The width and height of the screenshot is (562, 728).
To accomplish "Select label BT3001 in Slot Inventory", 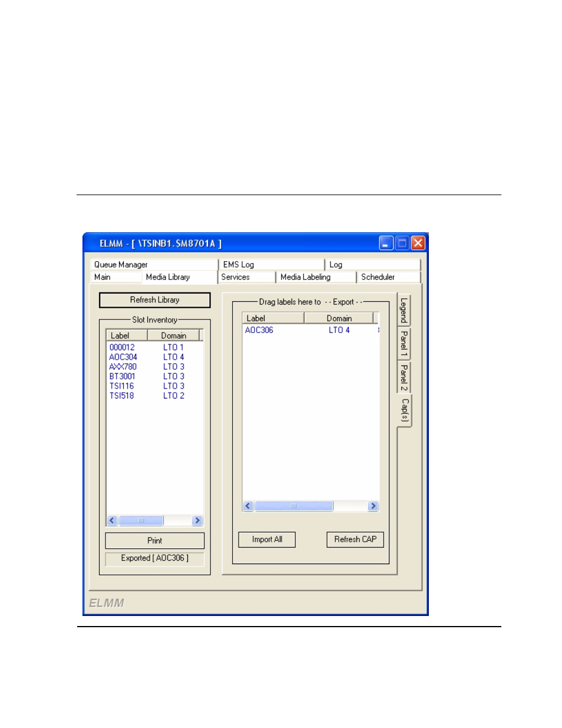I will pyautogui.click(x=122, y=377).
